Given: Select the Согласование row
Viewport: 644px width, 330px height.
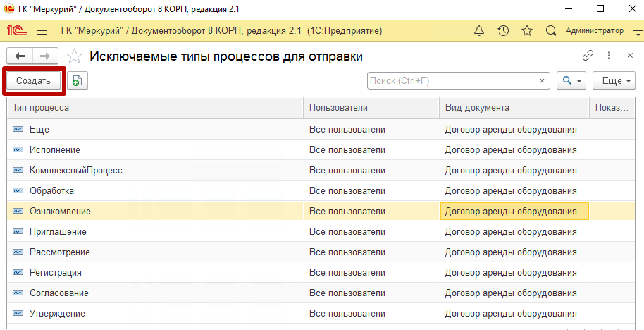Looking at the screenshot, I should pyautogui.click(x=321, y=293).
